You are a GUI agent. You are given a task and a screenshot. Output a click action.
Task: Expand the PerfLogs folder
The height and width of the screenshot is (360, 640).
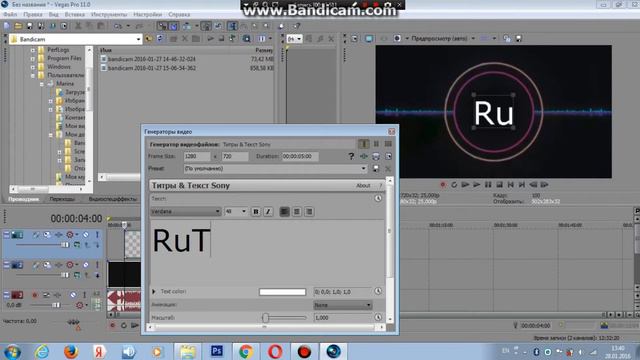click(33, 50)
